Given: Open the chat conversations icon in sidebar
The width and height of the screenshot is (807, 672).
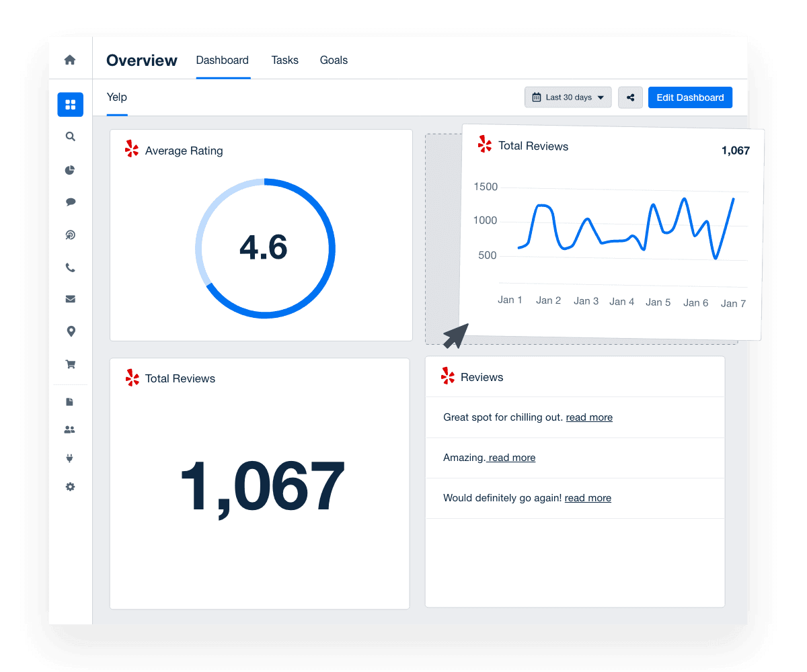Looking at the screenshot, I should pos(70,202).
